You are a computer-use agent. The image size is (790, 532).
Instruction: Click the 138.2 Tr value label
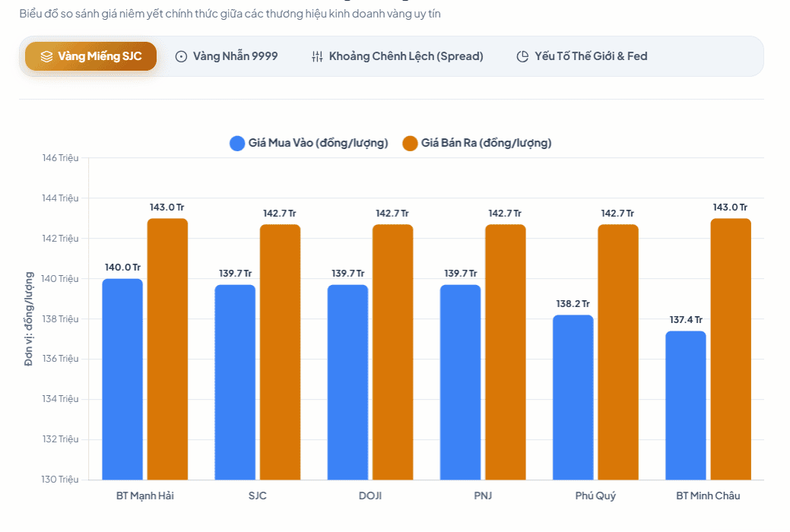click(x=573, y=304)
